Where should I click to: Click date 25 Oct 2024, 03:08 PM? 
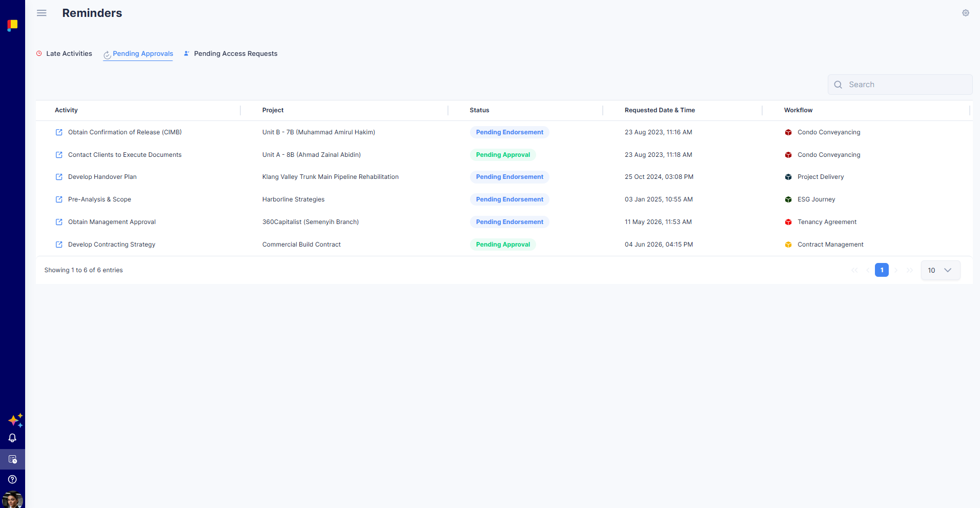tap(659, 177)
